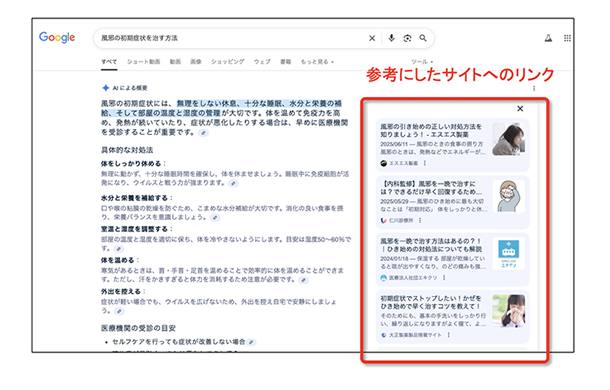
Task: Open the Google apps grid icon
Action: click(x=567, y=38)
